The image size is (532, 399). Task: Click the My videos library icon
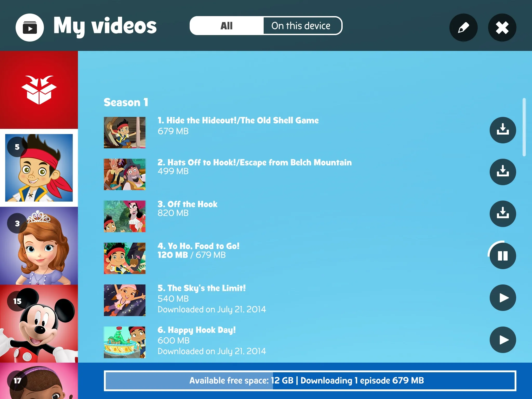point(30,28)
